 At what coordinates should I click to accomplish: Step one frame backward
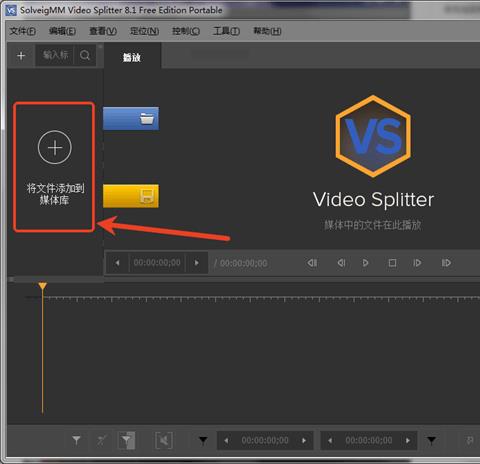[x=341, y=263]
